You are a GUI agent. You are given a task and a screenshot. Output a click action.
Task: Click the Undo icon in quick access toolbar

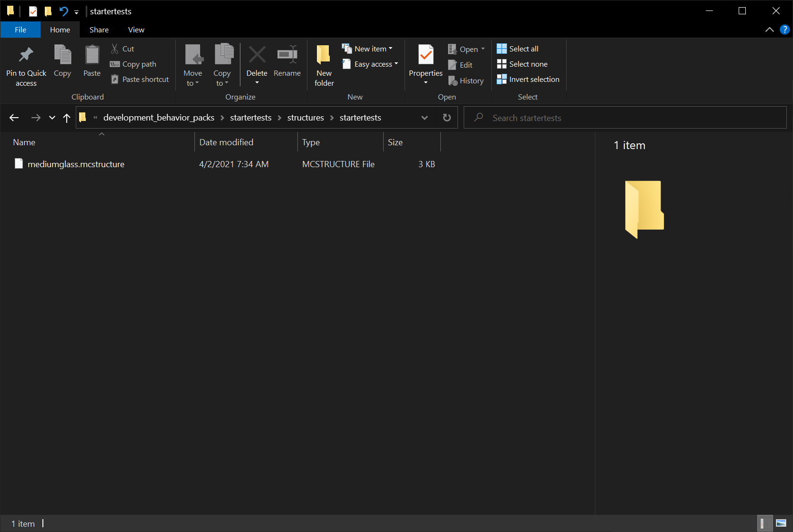(63, 11)
